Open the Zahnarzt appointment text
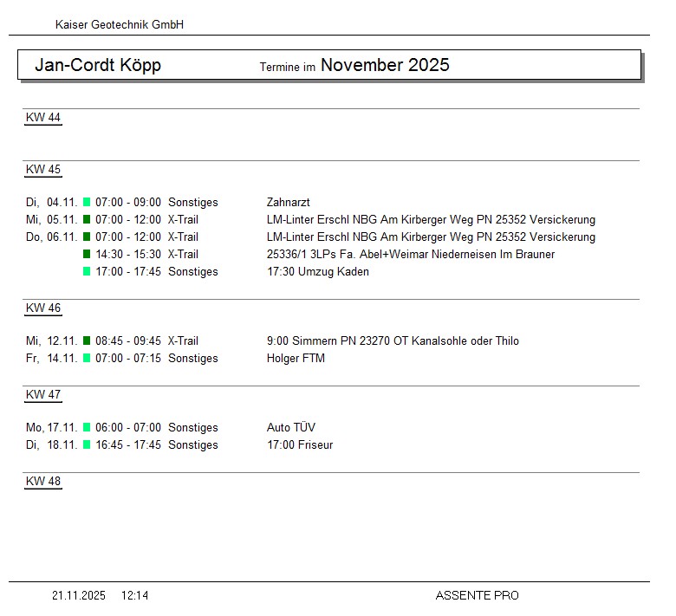Viewport: 676px width, 616px height. (x=289, y=202)
